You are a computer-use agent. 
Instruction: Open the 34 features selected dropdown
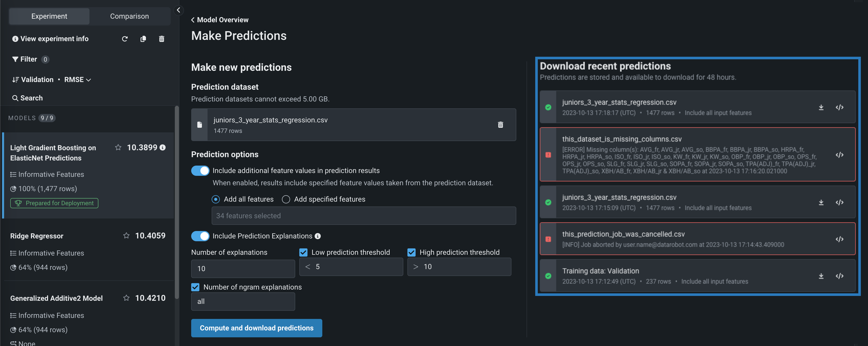pos(363,216)
